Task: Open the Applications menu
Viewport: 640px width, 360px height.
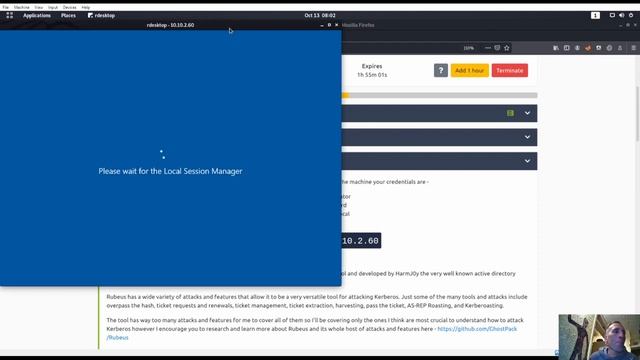Action: coord(37,16)
